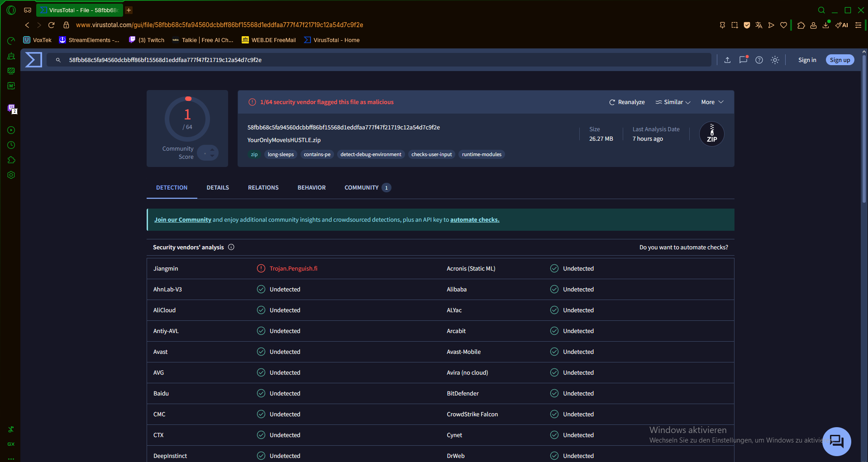Click Sign in
The image size is (868, 462).
pos(807,60)
